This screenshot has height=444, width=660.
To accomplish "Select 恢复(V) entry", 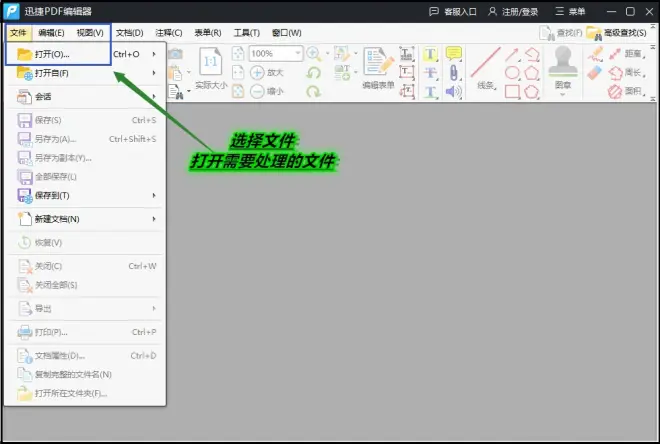I will point(85,242).
